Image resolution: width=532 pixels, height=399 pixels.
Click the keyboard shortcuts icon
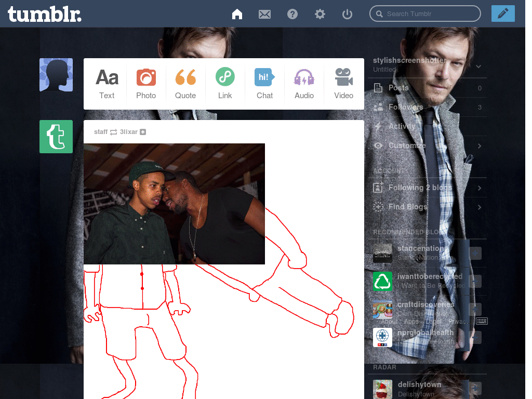tap(482, 321)
